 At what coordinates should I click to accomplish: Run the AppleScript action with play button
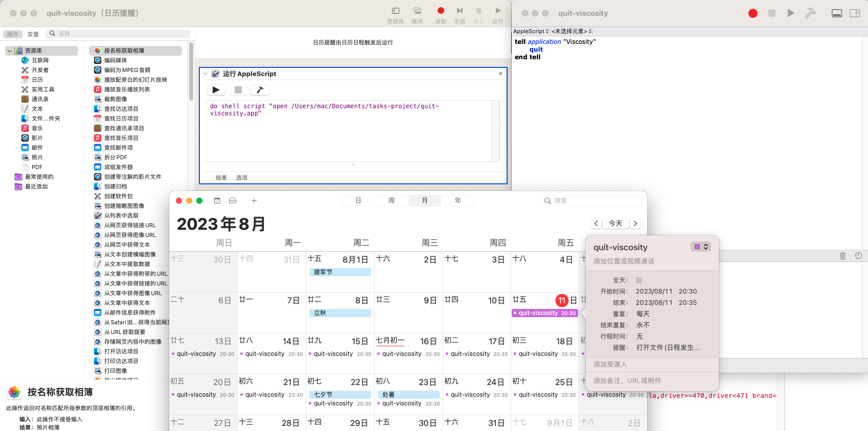[x=216, y=90]
